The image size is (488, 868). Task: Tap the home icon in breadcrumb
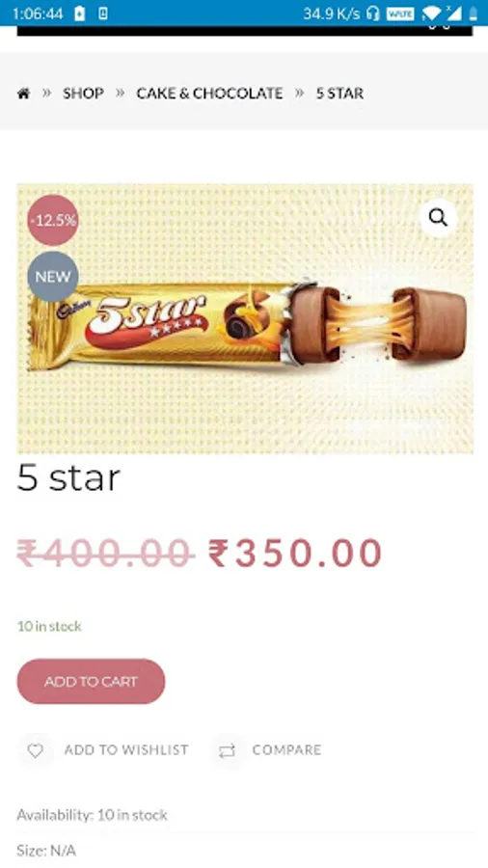click(x=23, y=94)
